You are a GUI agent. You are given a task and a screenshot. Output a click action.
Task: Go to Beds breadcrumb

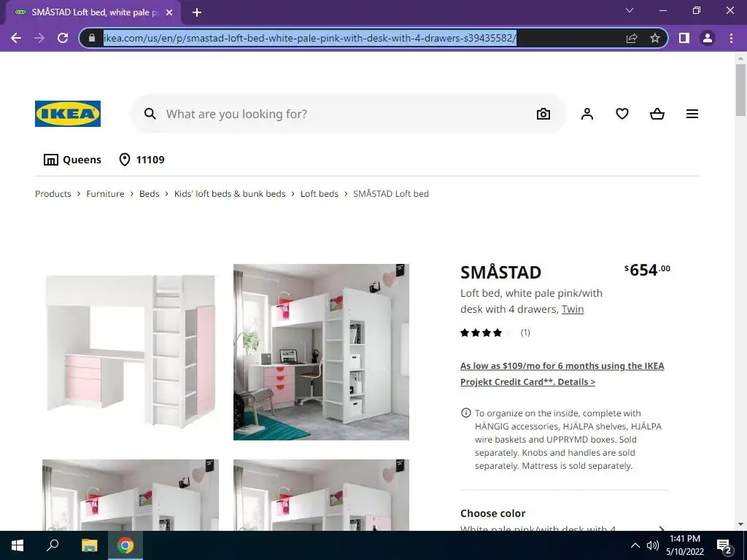149,194
